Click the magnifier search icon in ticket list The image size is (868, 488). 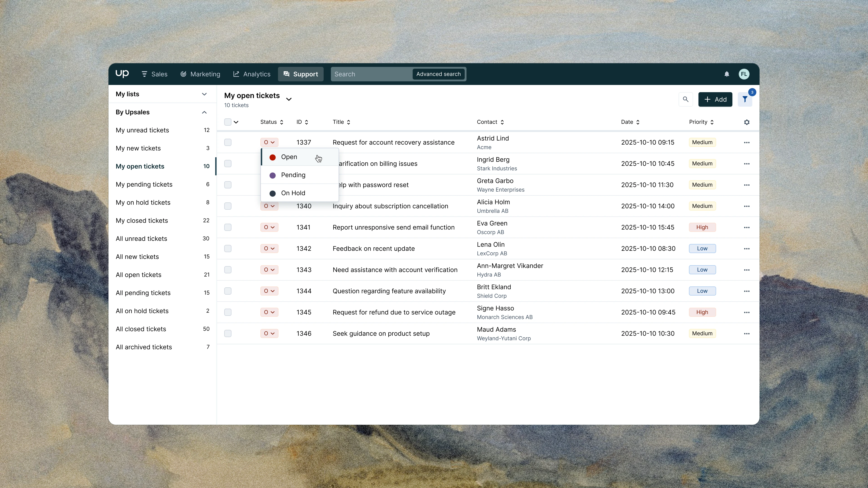(x=686, y=99)
